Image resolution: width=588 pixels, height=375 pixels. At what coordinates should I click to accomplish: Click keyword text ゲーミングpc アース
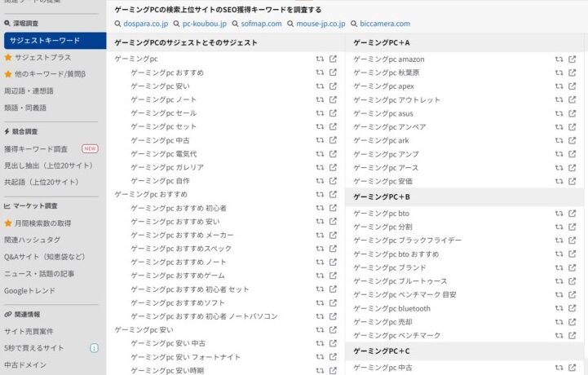(x=386, y=168)
